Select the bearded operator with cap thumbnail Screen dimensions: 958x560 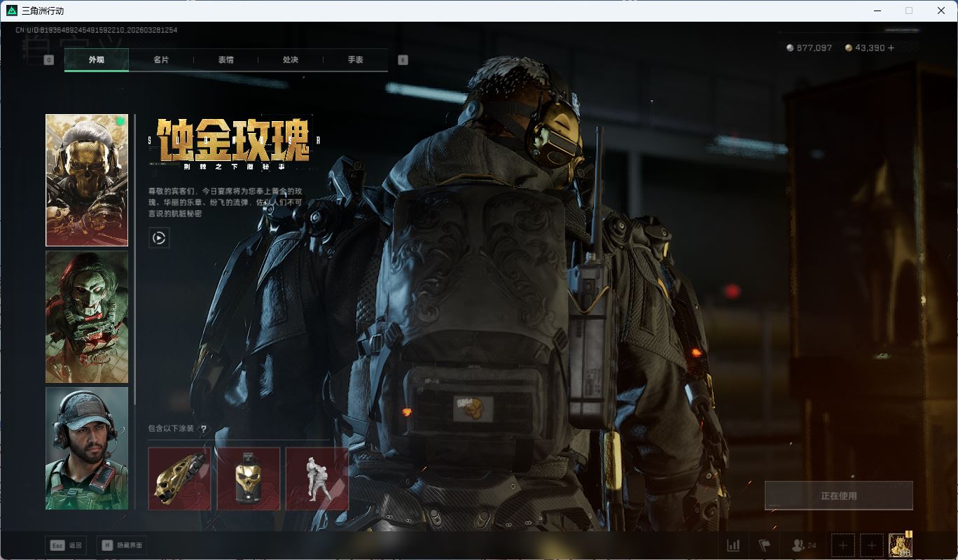pyautogui.click(x=87, y=448)
